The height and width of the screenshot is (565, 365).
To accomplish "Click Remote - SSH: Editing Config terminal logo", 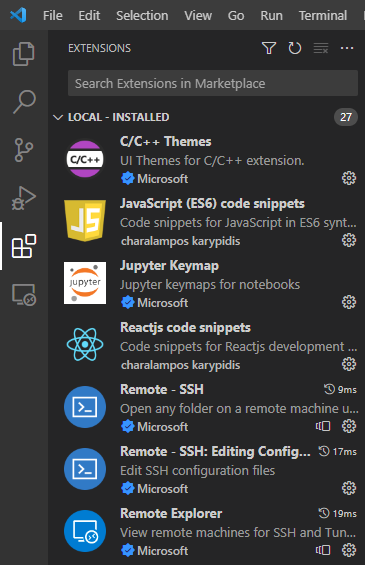I will (85, 469).
